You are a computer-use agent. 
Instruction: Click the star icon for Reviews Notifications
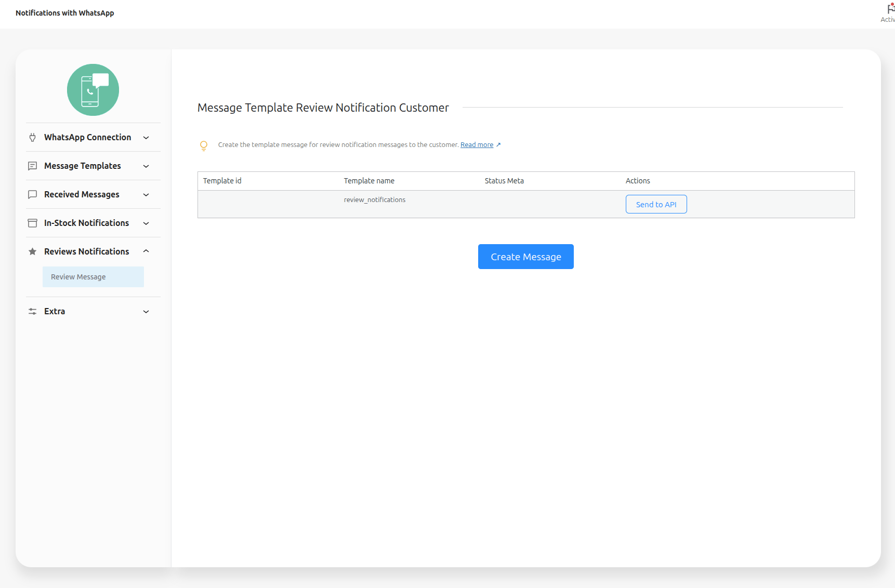click(32, 252)
